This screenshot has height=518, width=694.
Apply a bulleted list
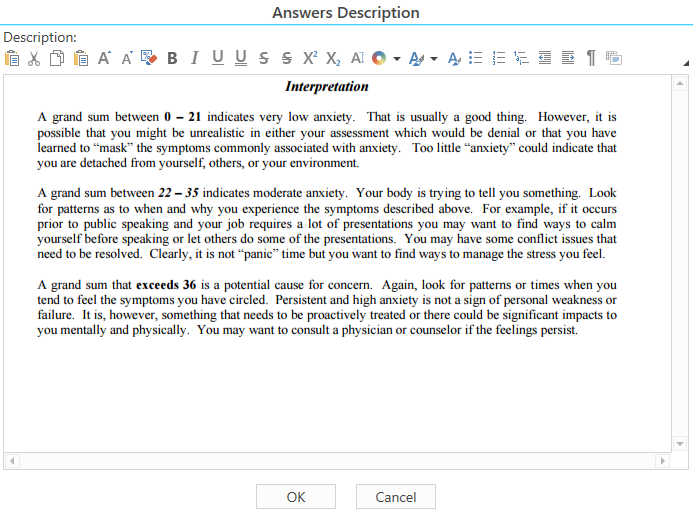pyautogui.click(x=475, y=58)
